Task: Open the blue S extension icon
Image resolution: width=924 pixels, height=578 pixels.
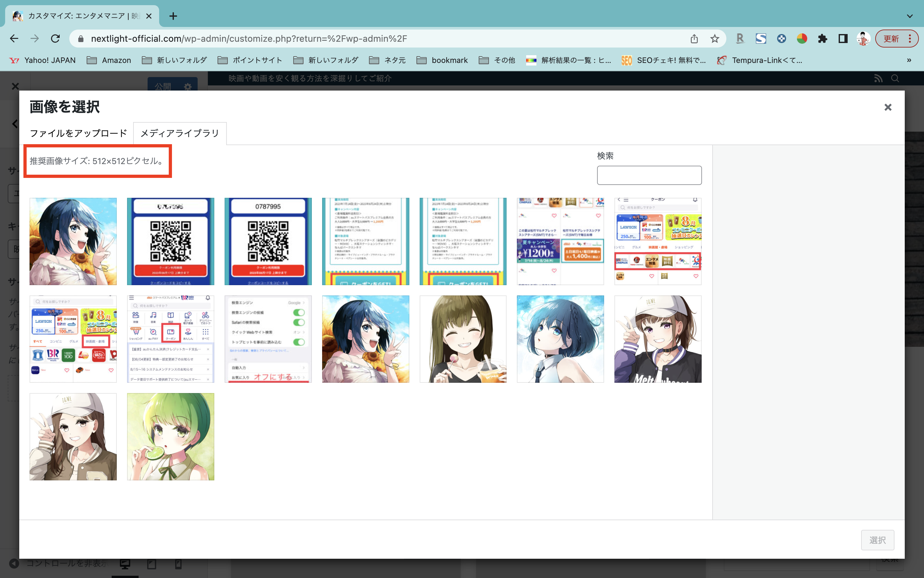Action: coord(761,39)
